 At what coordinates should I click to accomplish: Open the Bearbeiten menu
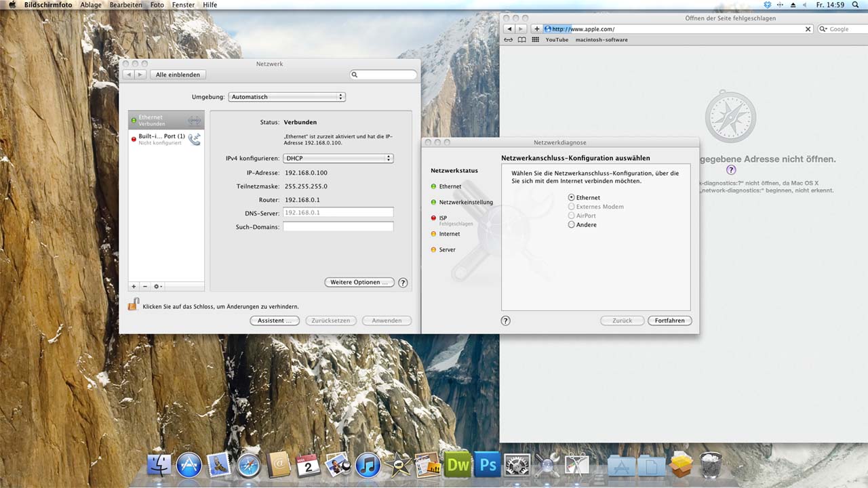126,5
